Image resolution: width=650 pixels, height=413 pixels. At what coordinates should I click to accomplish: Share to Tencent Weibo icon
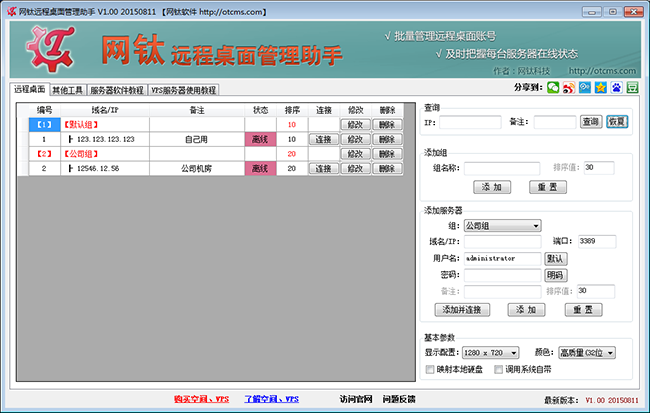pos(585,87)
